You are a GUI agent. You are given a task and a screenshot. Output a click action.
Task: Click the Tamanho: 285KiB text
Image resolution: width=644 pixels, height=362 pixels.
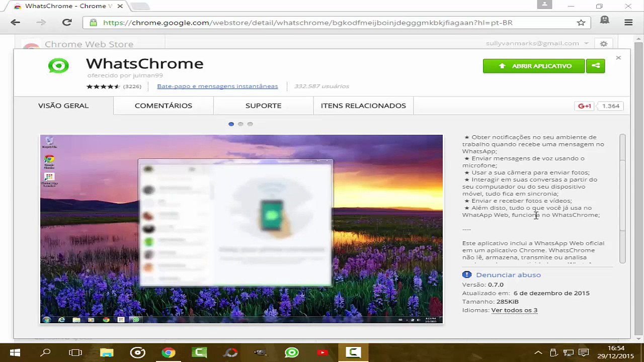[491, 302]
